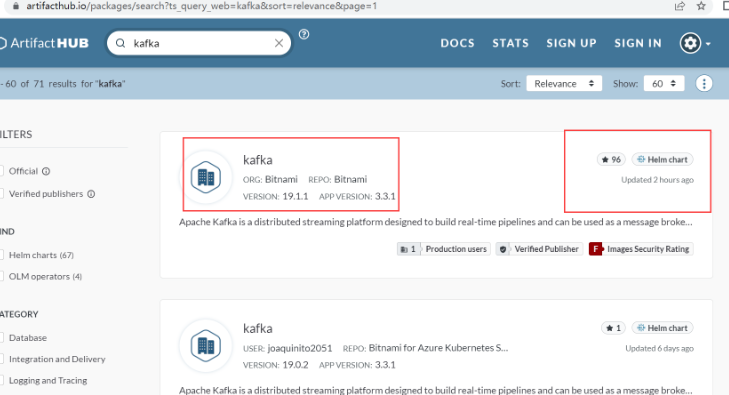Click the 96 stars badge

(x=611, y=159)
